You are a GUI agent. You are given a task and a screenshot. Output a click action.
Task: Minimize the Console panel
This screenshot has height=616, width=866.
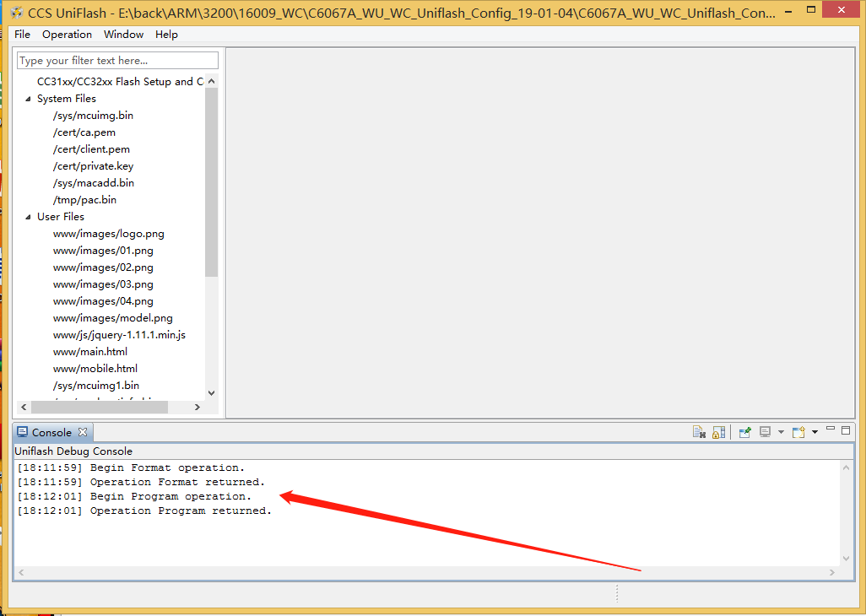coord(830,429)
